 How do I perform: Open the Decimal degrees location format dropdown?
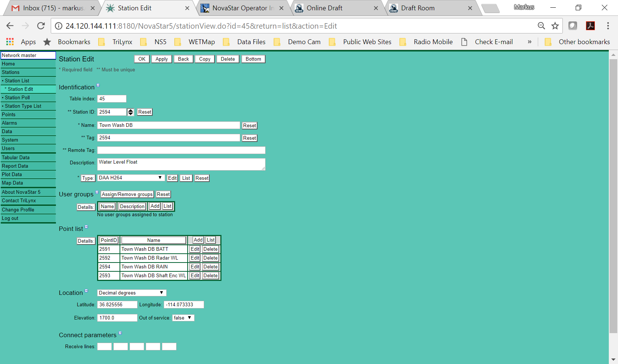point(131,293)
